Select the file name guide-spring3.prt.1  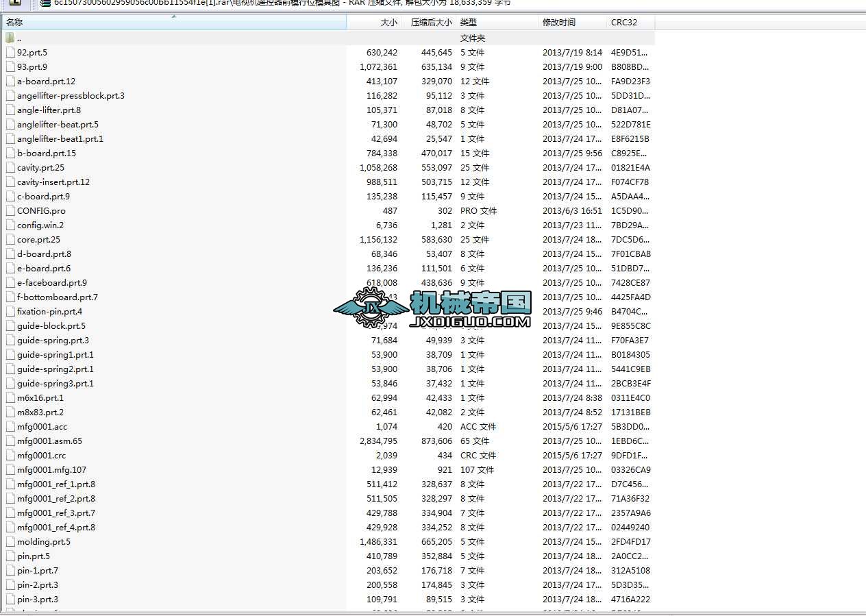[x=55, y=384]
